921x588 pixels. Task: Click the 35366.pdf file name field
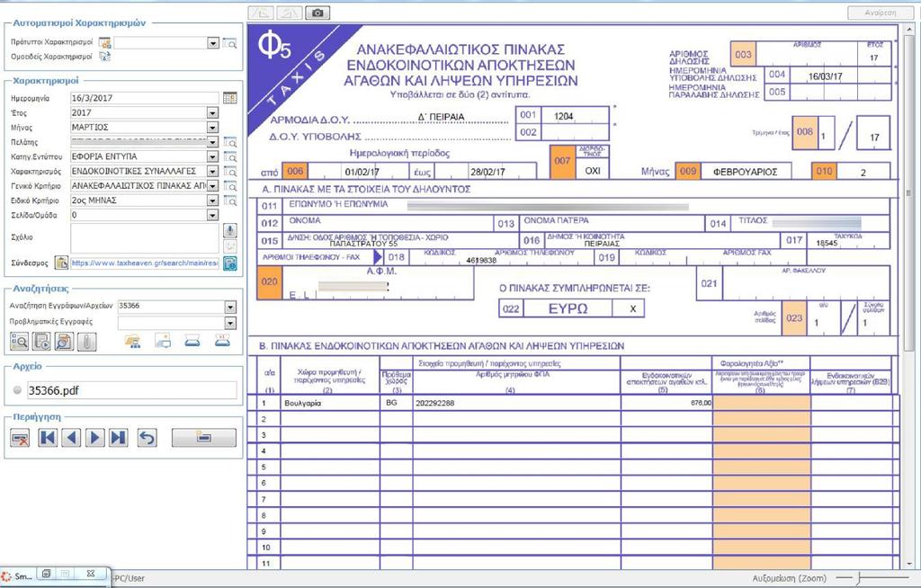131,390
